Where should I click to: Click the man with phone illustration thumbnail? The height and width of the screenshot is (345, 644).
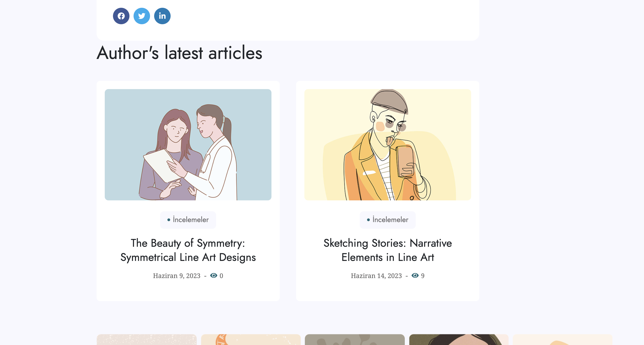pyautogui.click(x=387, y=145)
